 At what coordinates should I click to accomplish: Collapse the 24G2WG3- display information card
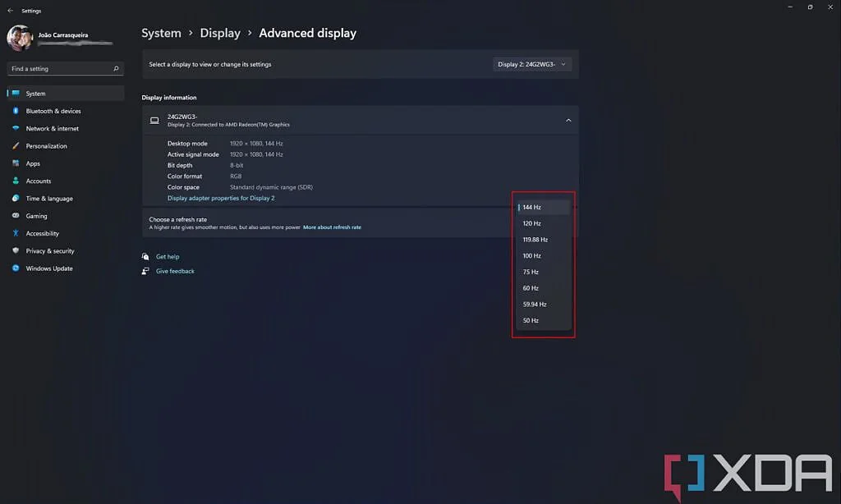click(x=568, y=121)
